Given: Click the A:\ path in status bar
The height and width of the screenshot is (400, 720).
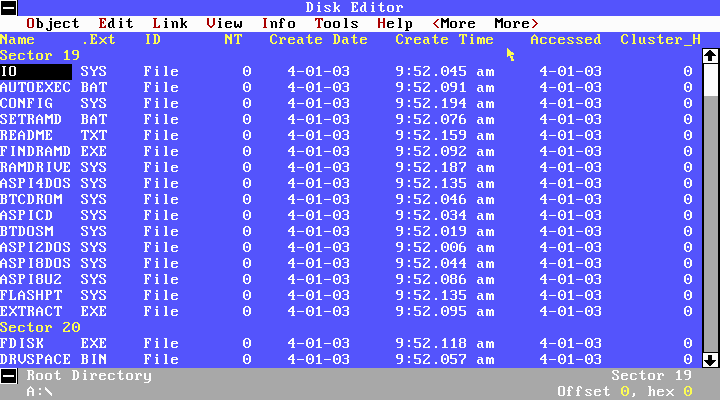Looking at the screenshot, I should [x=39, y=392].
